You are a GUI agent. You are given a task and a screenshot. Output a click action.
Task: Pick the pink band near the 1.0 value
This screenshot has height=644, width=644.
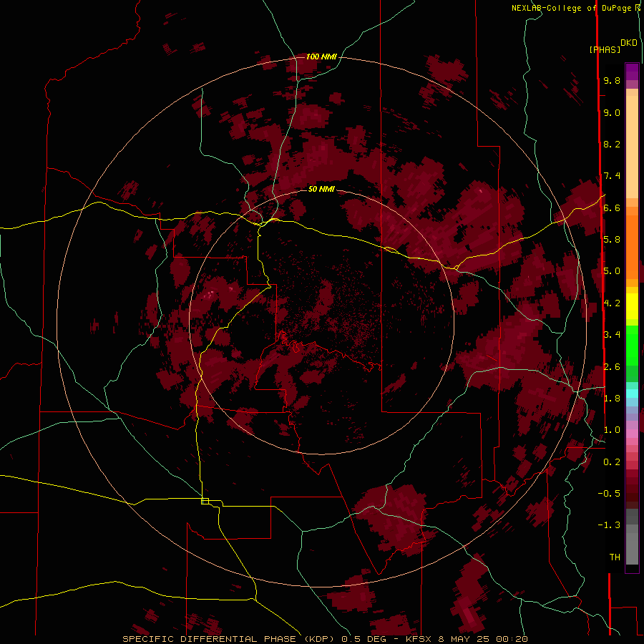tap(632, 434)
